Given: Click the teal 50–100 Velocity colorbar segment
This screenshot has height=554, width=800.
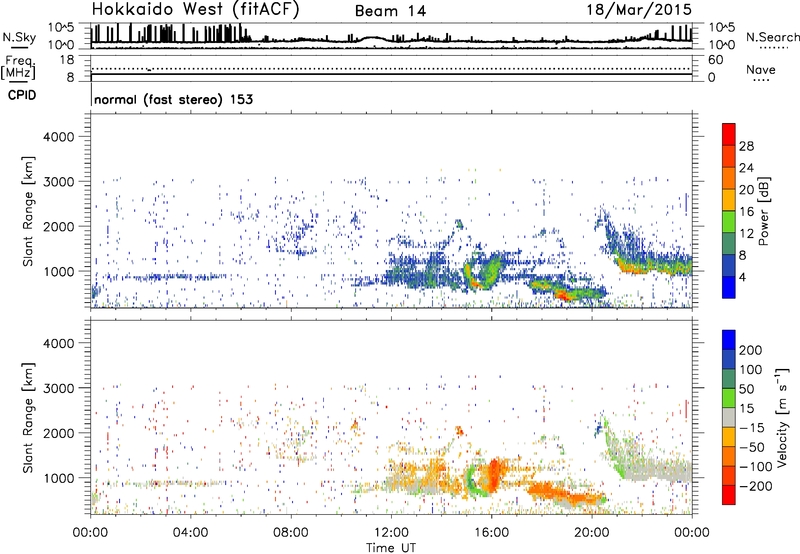Looking at the screenshot, I should 729,379.
